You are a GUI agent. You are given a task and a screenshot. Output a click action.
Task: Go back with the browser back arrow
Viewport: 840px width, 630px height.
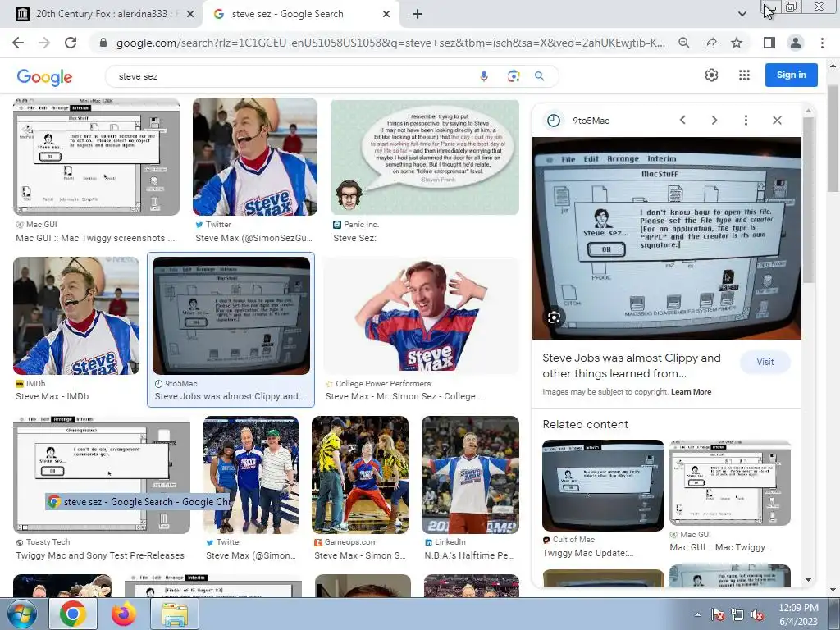pos(18,43)
